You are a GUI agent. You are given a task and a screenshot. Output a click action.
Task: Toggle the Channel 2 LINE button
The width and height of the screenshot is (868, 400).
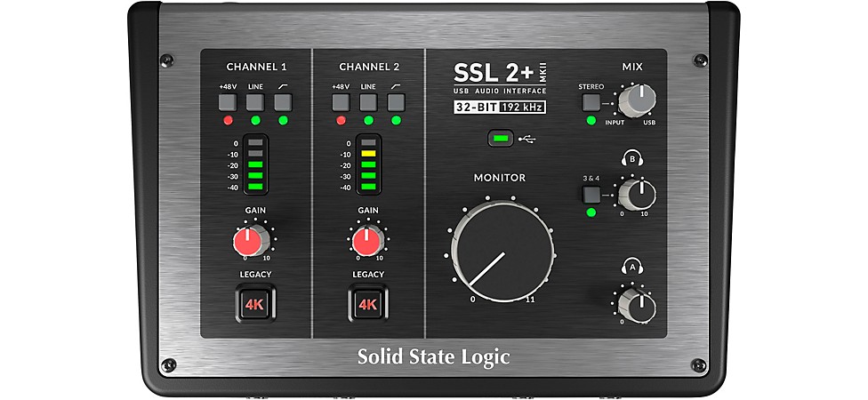368,102
